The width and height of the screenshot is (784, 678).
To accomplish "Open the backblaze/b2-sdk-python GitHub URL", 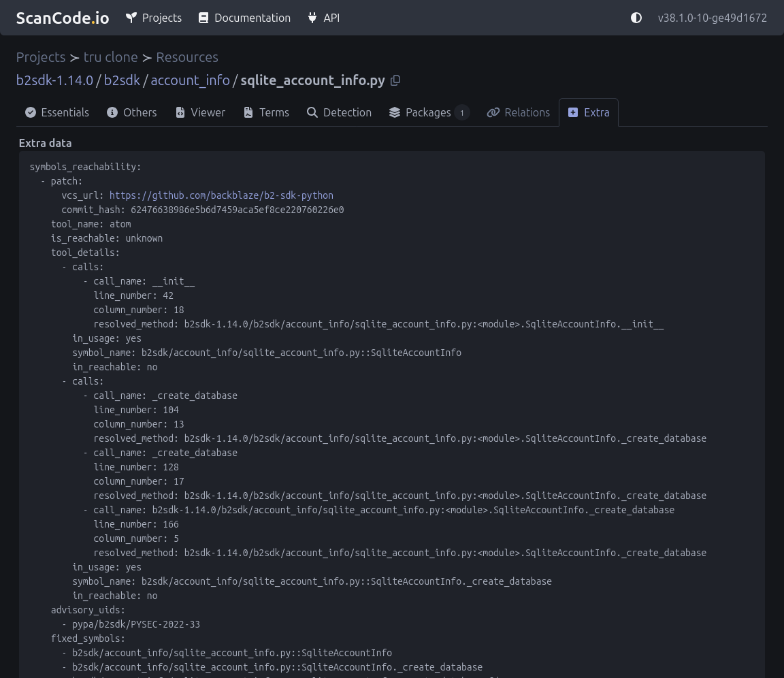I will [221, 195].
